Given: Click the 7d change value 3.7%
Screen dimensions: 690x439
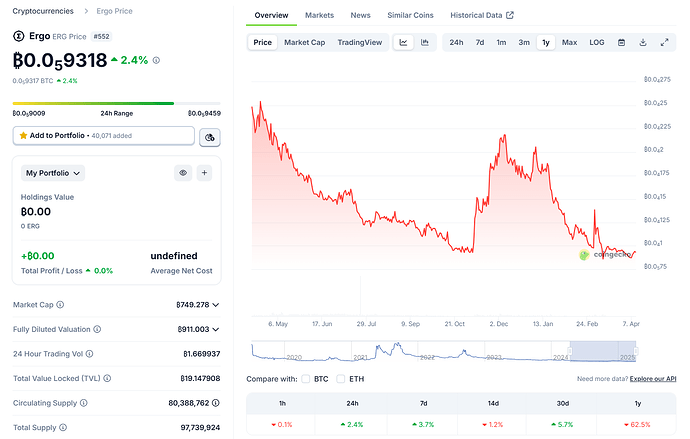Looking at the screenshot, I should (423, 424).
